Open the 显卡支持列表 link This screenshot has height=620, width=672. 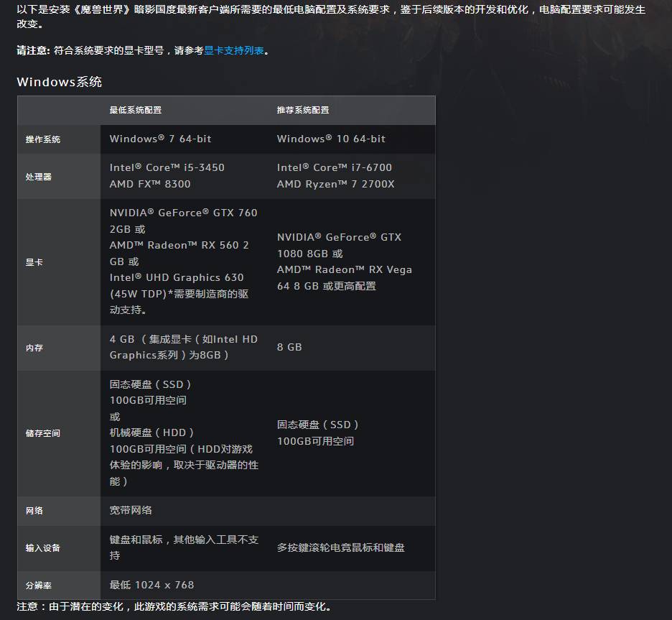point(233,50)
